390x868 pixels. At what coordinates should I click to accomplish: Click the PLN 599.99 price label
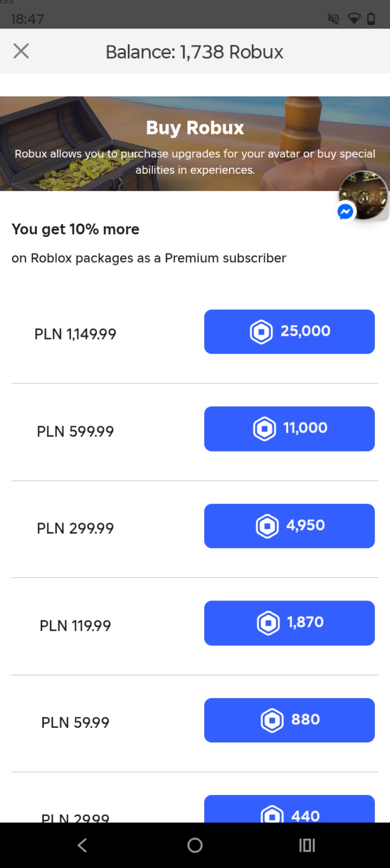click(75, 431)
